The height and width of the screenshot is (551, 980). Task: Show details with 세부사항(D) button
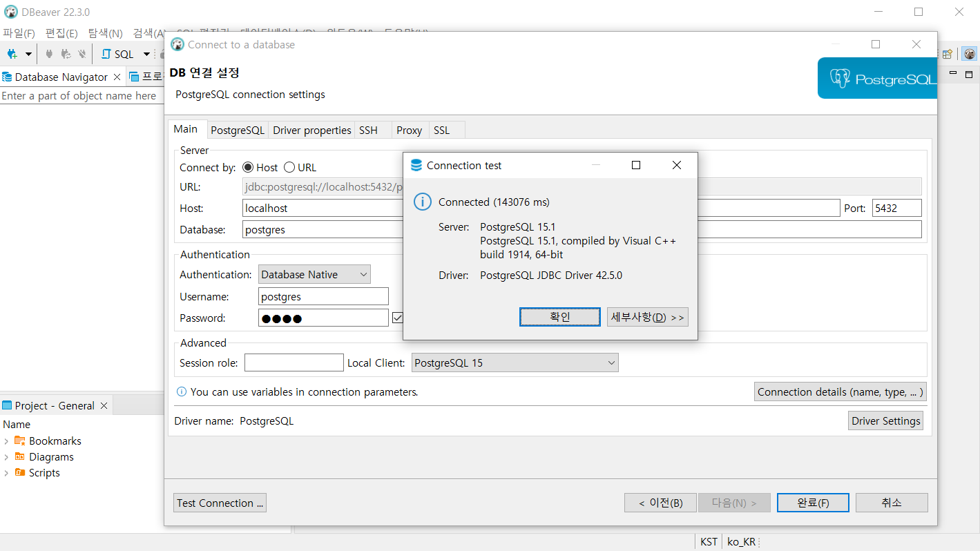coord(648,317)
